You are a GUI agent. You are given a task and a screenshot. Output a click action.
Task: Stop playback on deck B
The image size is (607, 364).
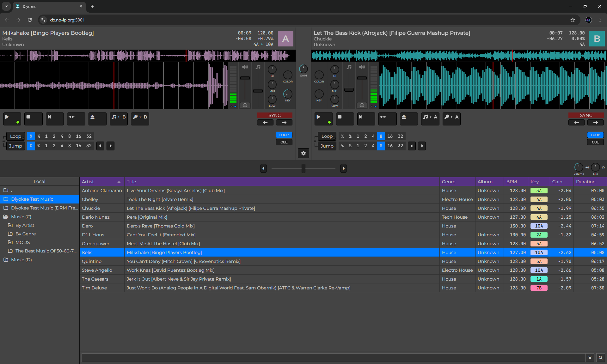345,118
